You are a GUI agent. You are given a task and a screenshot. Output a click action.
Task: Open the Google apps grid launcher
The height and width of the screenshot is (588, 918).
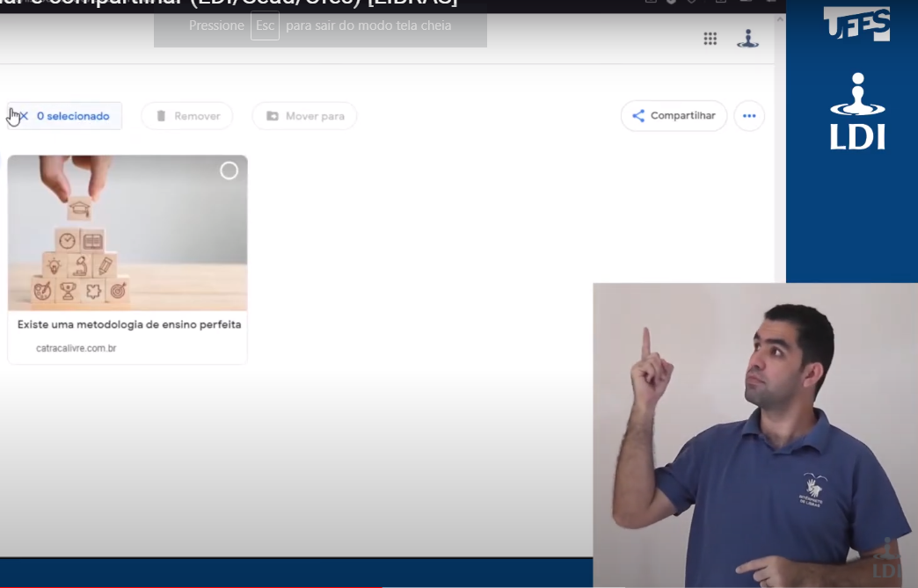tap(710, 39)
